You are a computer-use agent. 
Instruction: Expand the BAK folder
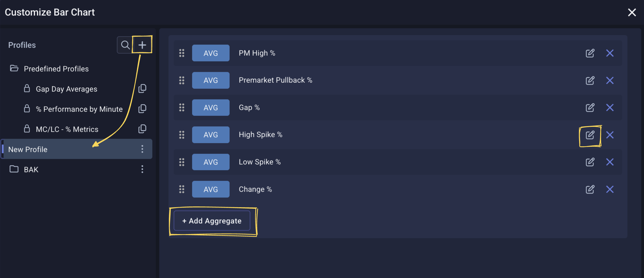pos(14,169)
